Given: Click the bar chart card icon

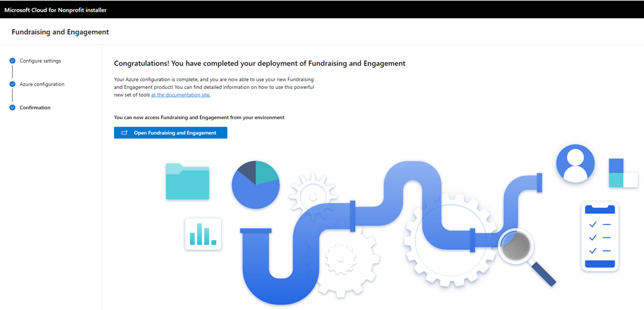Looking at the screenshot, I should [x=203, y=234].
